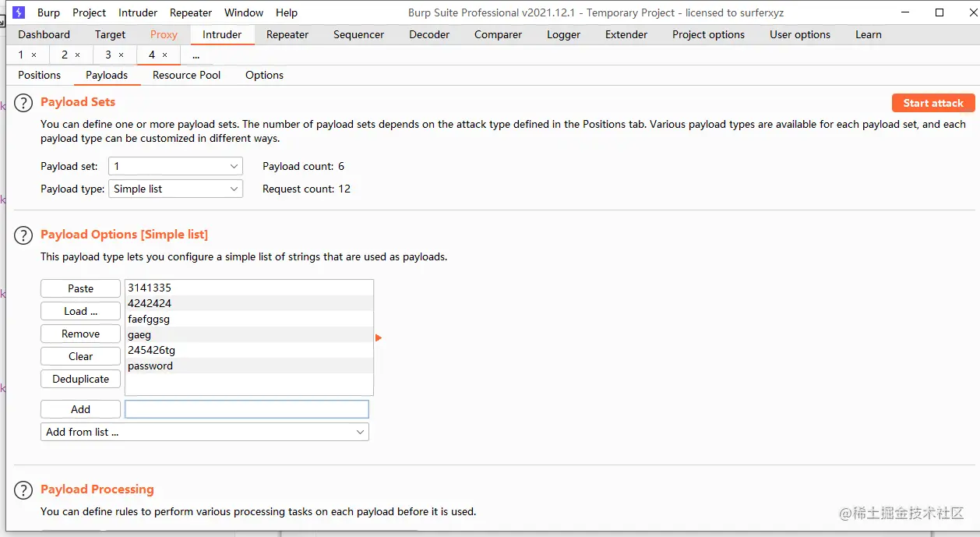Click the Paste button

pyautogui.click(x=80, y=288)
